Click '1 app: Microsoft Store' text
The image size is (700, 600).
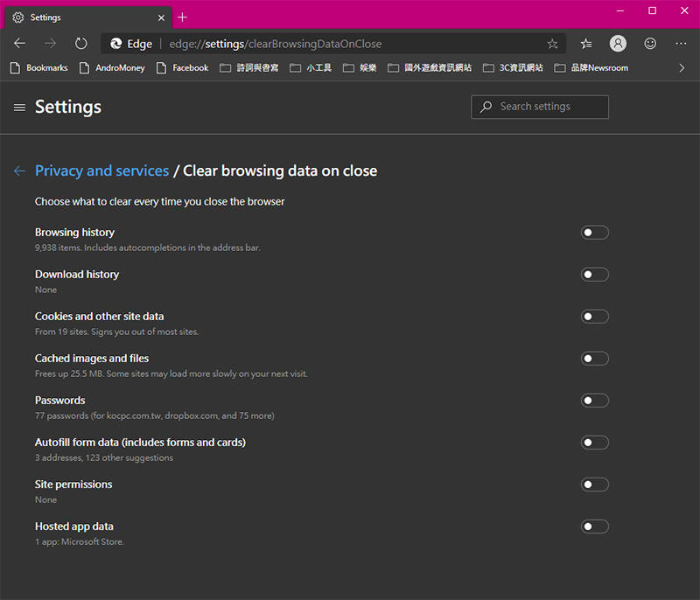(80, 541)
